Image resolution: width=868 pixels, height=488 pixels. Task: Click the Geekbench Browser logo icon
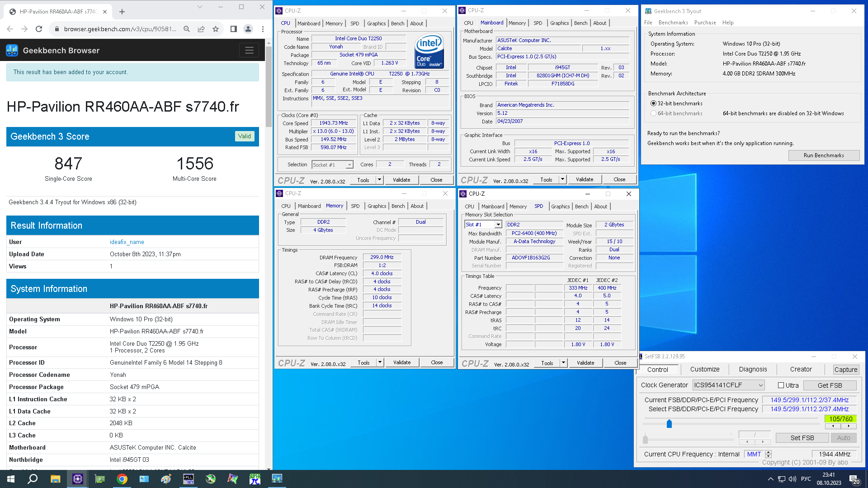point(12,50)
